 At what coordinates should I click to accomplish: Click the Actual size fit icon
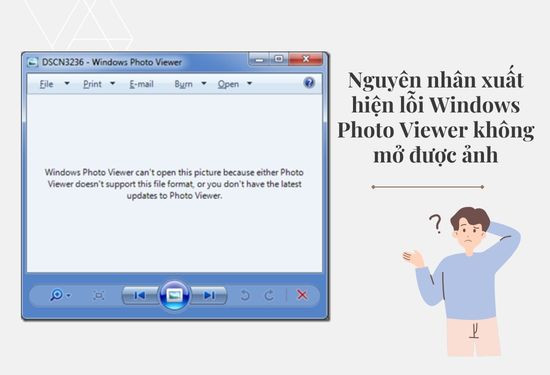point(99,295)
